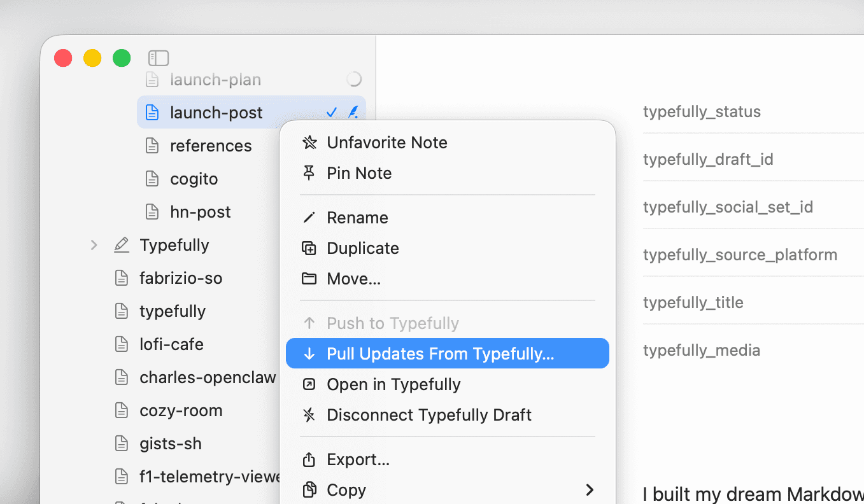Choose Open in Typefully

coord(448,384)
